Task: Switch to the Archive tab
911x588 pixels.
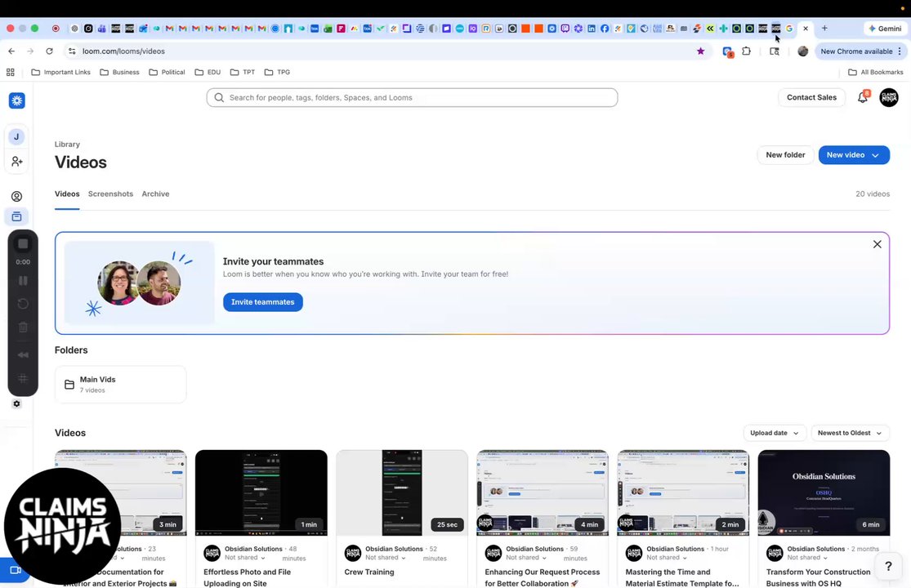Action: (155, 194)
